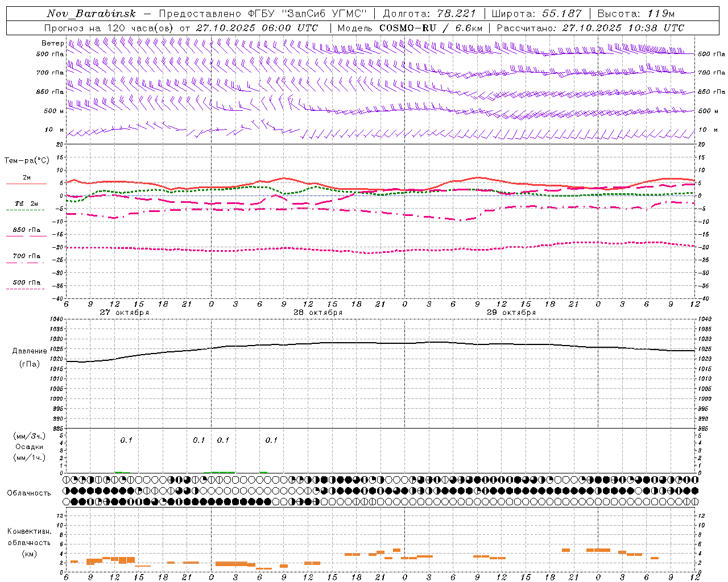Click the '(мм/1ч.)' precipitation unit label
728x582 pixels.
click(x=30, y=458)
